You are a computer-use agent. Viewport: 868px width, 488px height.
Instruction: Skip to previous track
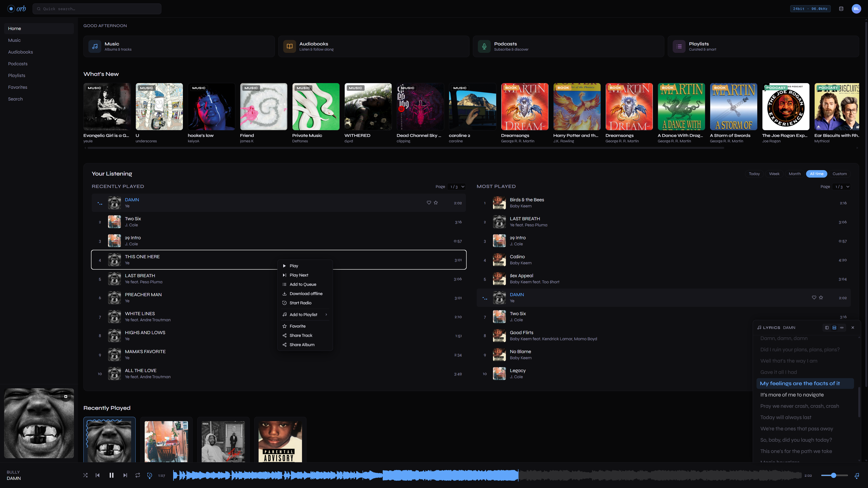click(x=97, y=475)
